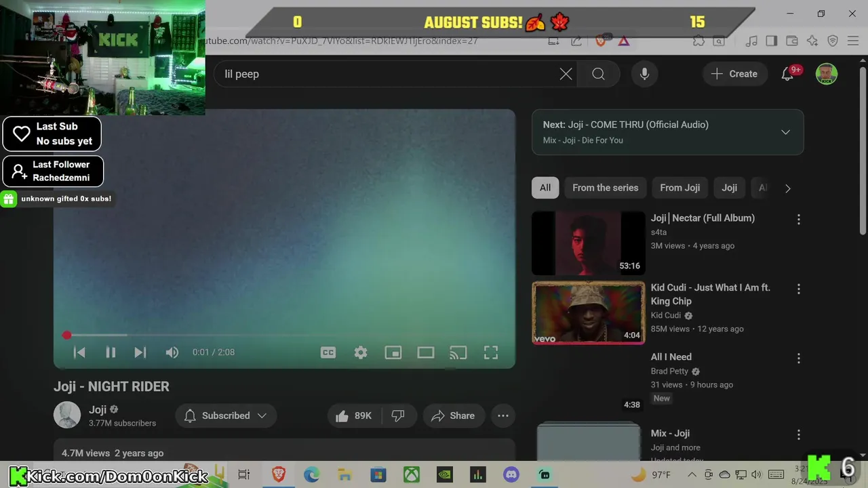Screen dimensions: 868x488
Task: Pause the Joji video
Action: click(111, 352)
